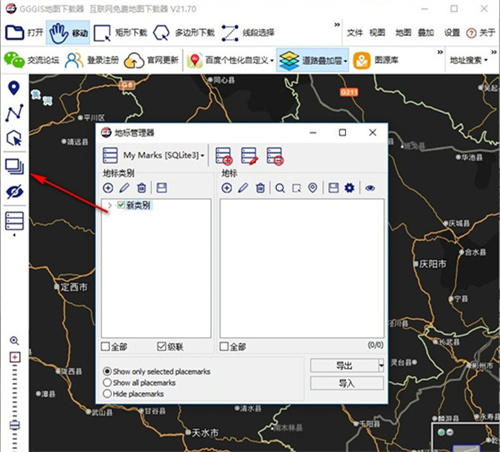Open the 文件 menu
This screenshot has height=452, width=500.
[x=355, y=33]
